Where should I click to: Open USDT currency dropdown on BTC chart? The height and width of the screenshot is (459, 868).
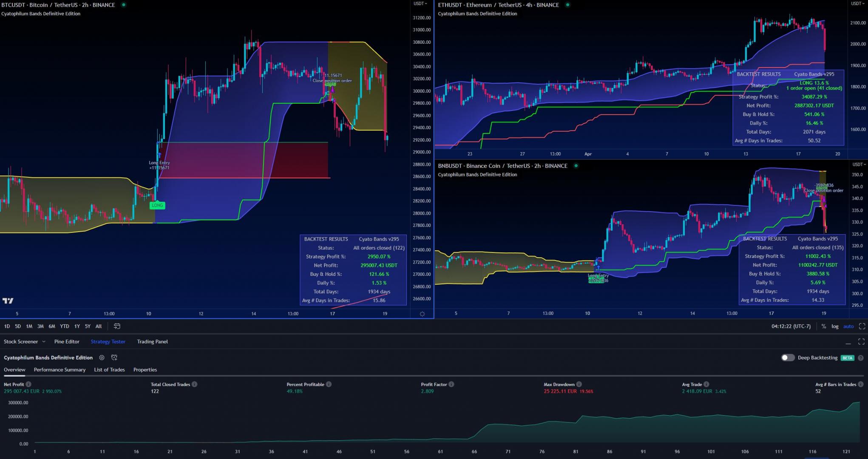coord(420,3)
